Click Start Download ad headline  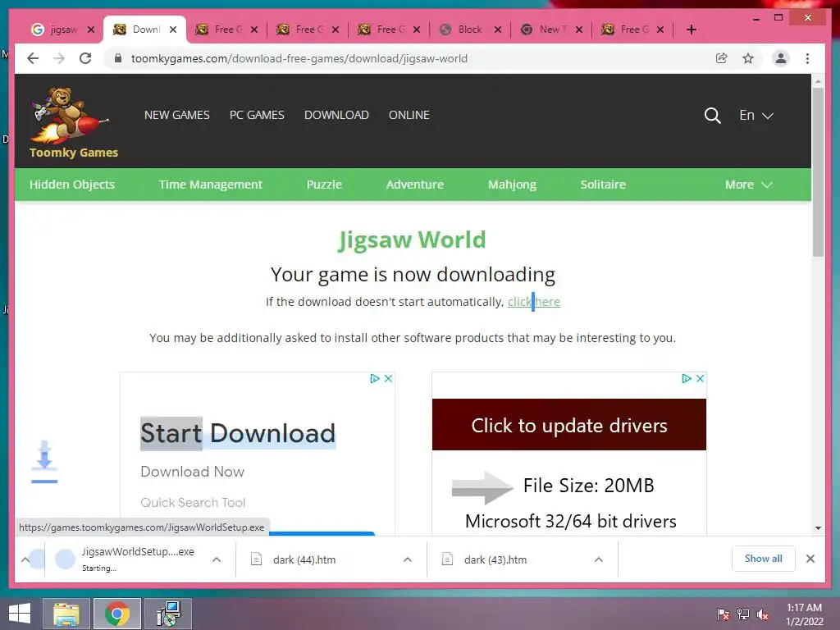[x=238, y=433]
